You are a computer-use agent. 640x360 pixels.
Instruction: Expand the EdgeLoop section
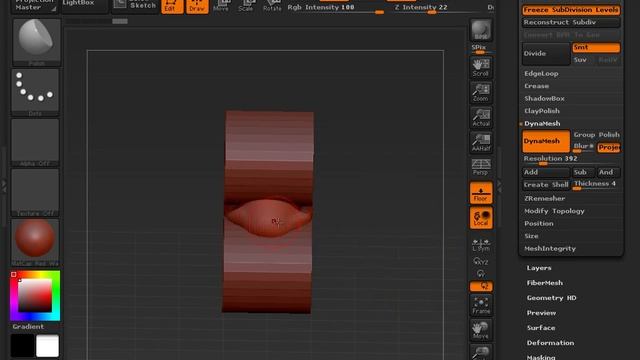point(541,74)
